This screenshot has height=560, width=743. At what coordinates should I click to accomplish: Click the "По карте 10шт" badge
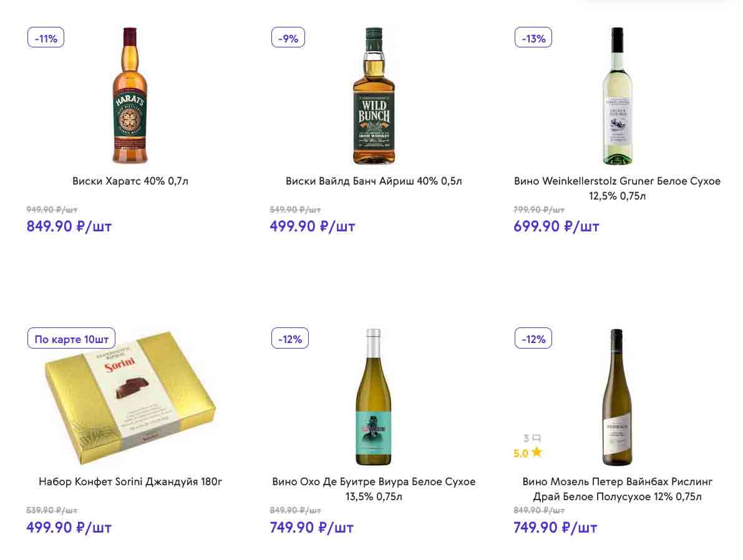point(72,339)
